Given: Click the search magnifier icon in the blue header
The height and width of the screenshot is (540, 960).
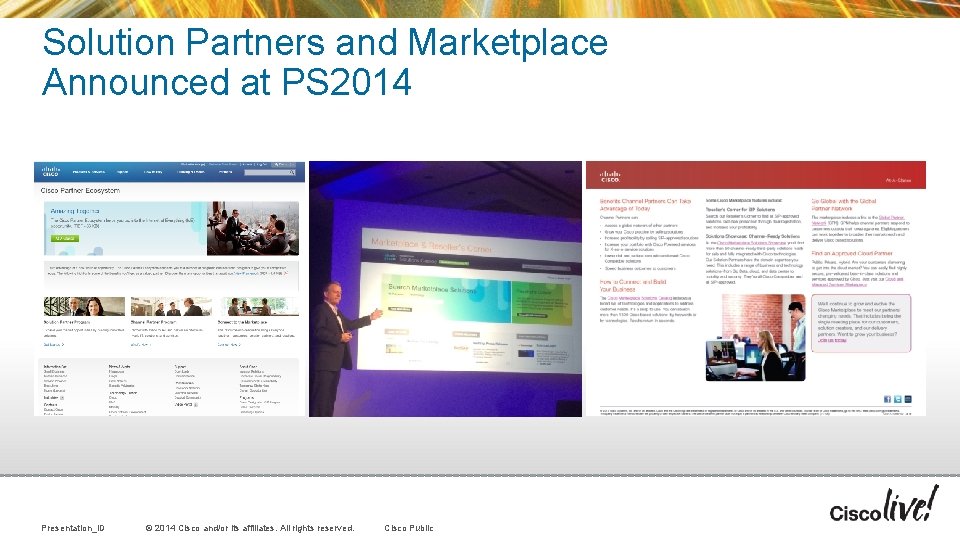Looking at the screenshot, I should [292, 173].
